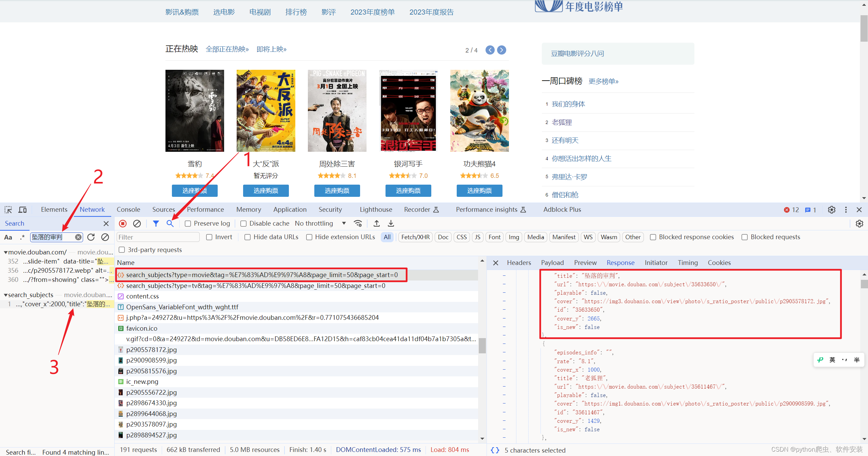The height and width of the screenshot is (456, 868).
Task: Clear the network log
Action: pyautogui.click(x=137, y=224)
